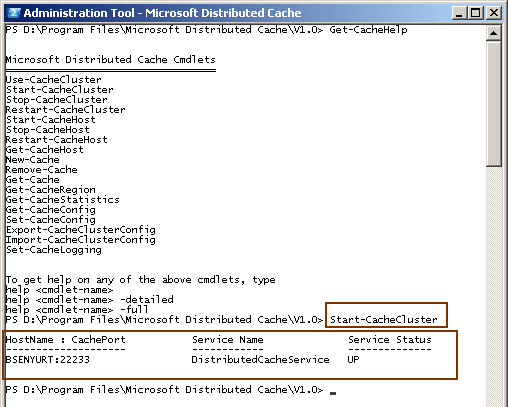Click the 'Service Status' column header

390,340
